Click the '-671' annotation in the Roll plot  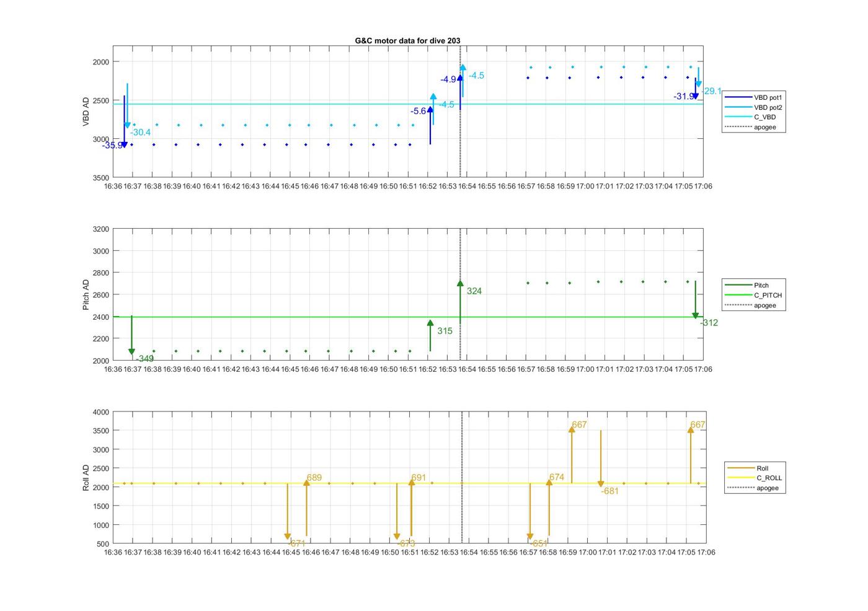tap(297, 543)
